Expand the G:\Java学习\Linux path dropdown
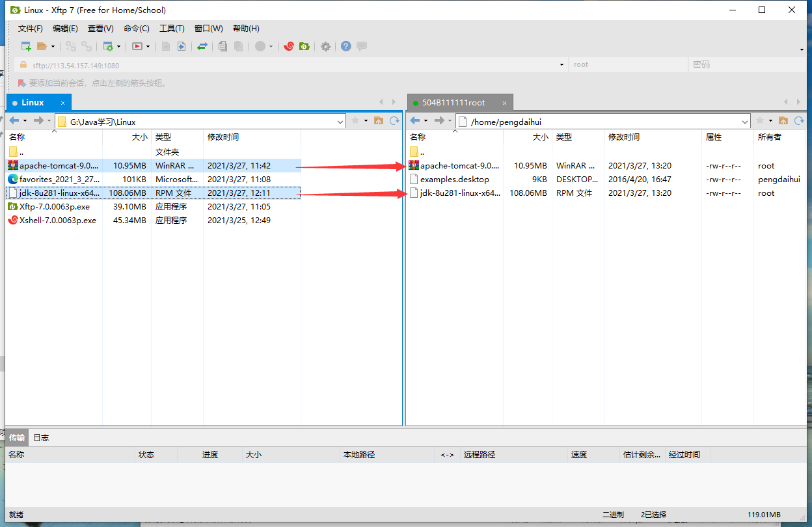 point(340,121)
